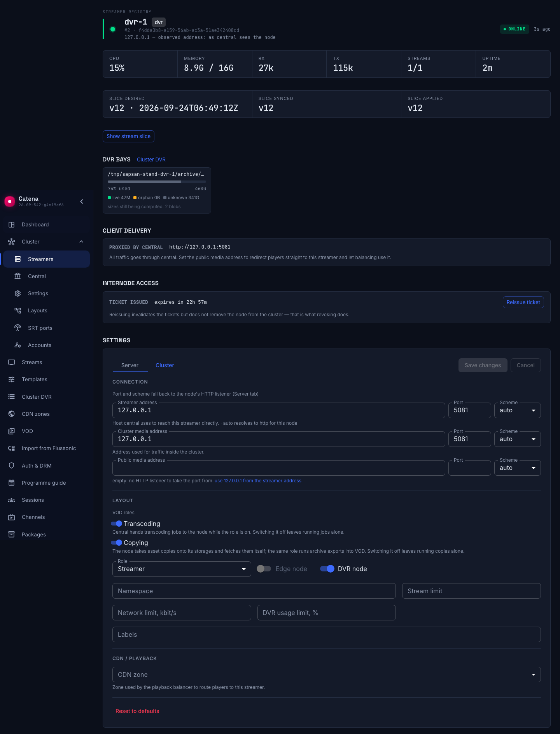Open the Streams menu item

(47, 362)
